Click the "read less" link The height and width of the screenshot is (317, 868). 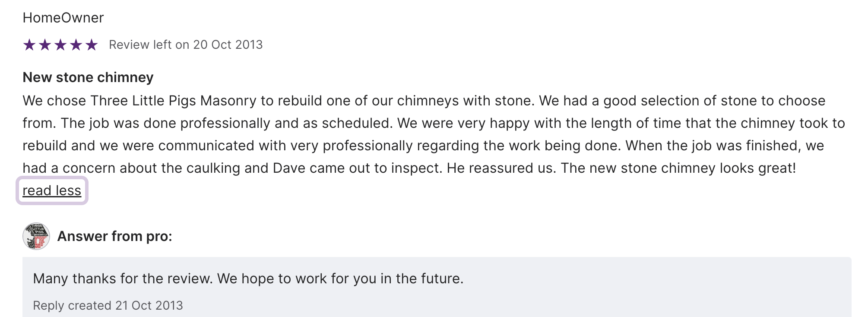(52, 190)
